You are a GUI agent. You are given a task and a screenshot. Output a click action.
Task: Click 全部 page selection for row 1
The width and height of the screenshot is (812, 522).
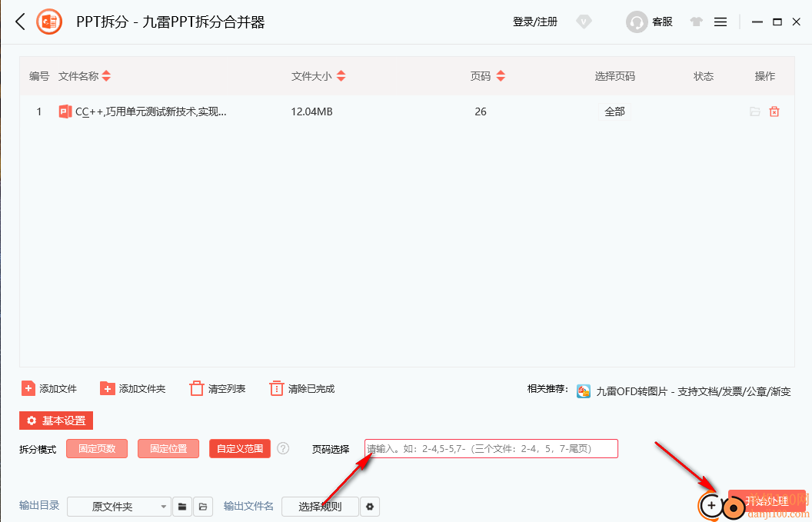tap(614, 111)
